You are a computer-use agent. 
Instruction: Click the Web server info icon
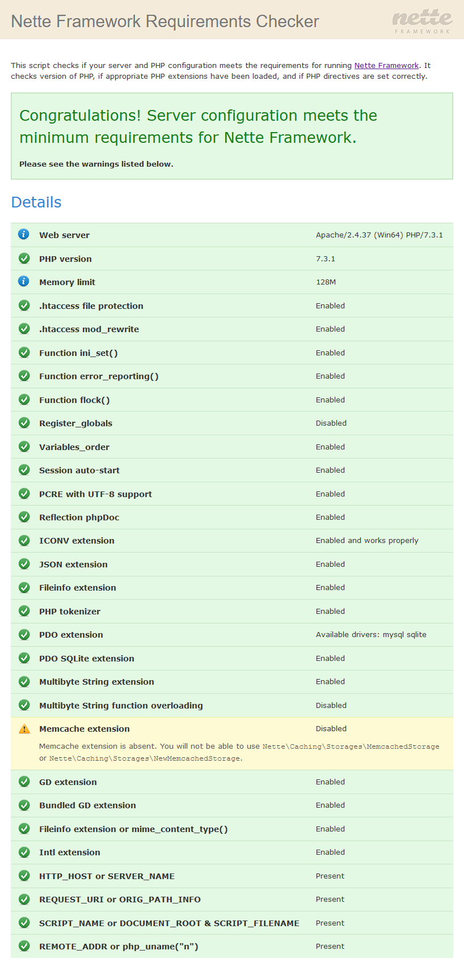coord(24,234)
